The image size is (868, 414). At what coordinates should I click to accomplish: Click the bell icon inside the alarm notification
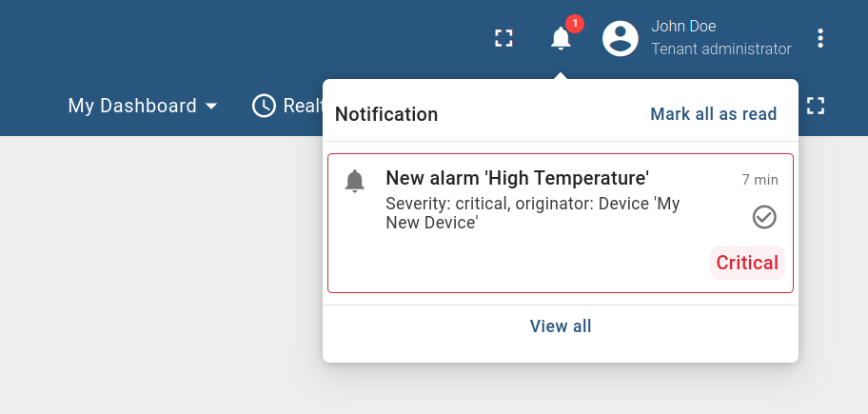tap(355, 180)
